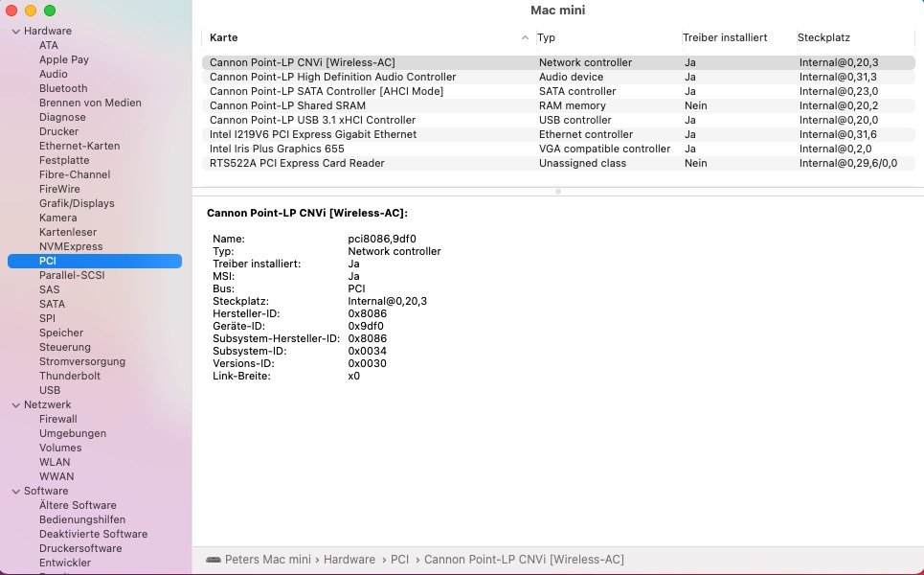The height and width of the screenshot is (575, 924).
Task: Click Peters Mac mini in path bar
Action: point(267,560)
